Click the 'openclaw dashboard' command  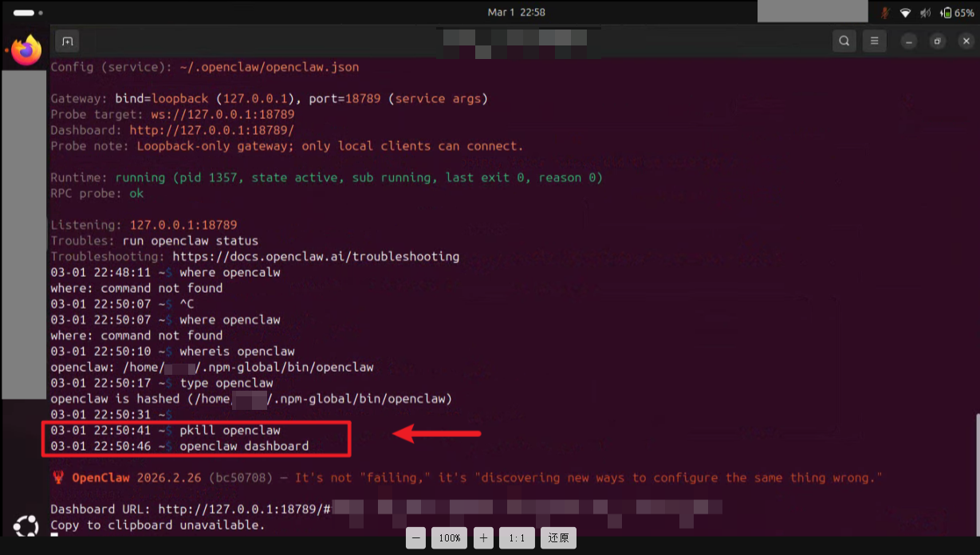[x=244, y=447]
